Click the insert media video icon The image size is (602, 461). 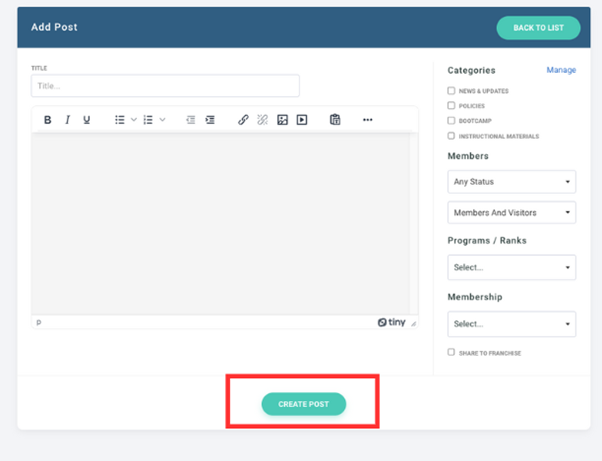tap(302, 120)
